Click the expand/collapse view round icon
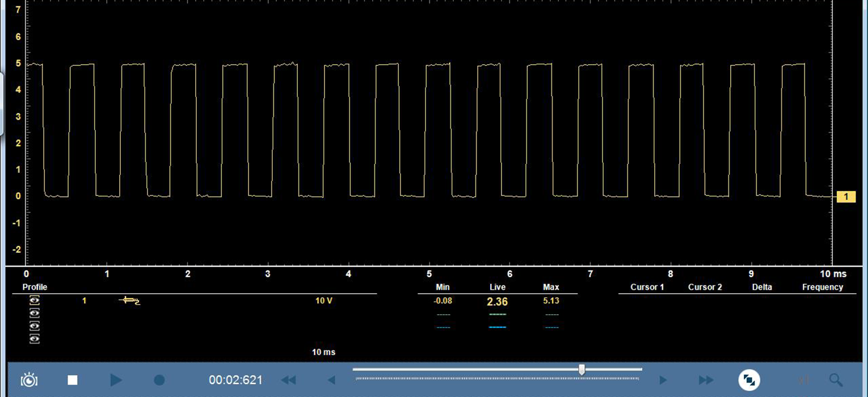868x397 pixels. coord(749,380)
